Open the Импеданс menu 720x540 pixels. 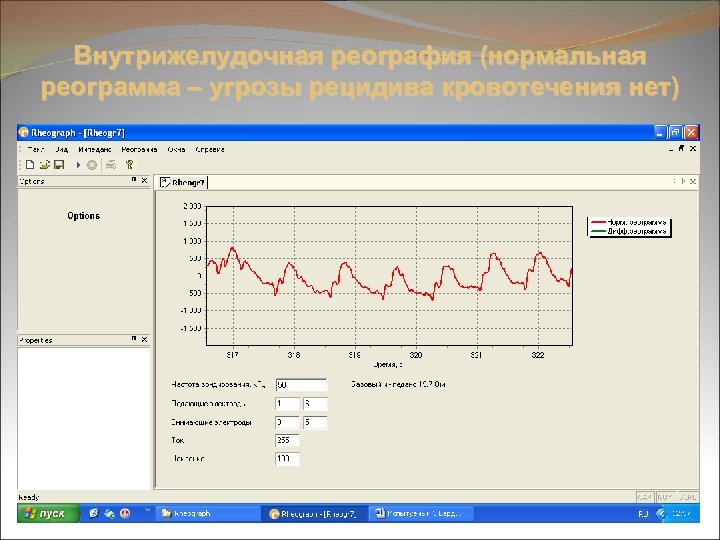[95, 149]
